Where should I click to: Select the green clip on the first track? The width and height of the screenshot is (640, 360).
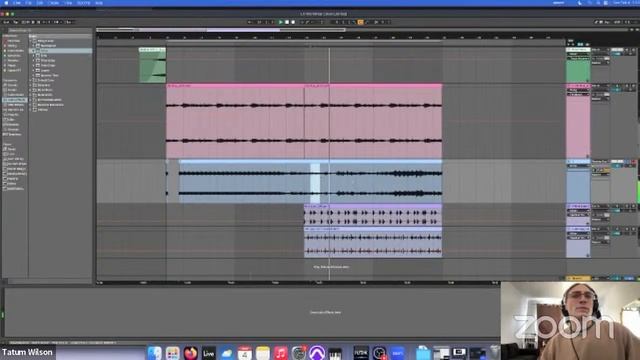click(x=152, y=65)
